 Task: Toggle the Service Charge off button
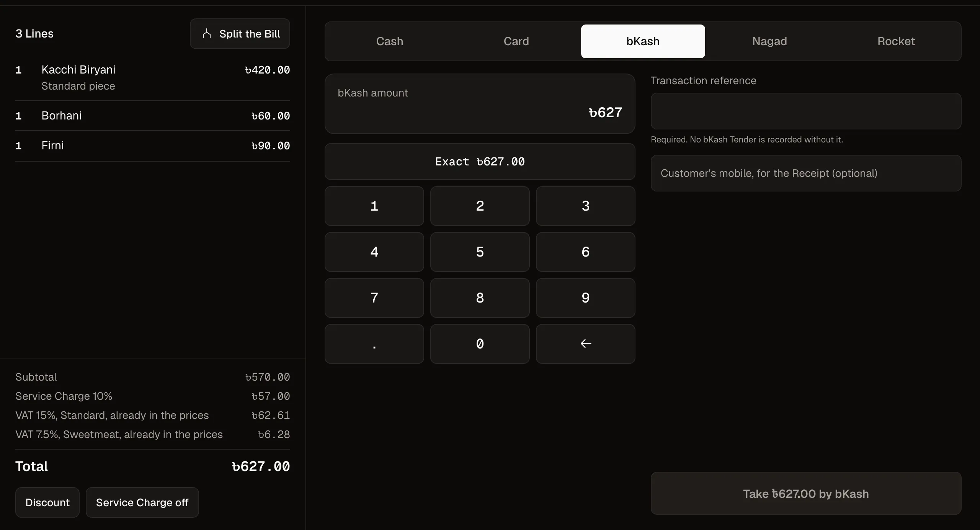click(142, 502)
